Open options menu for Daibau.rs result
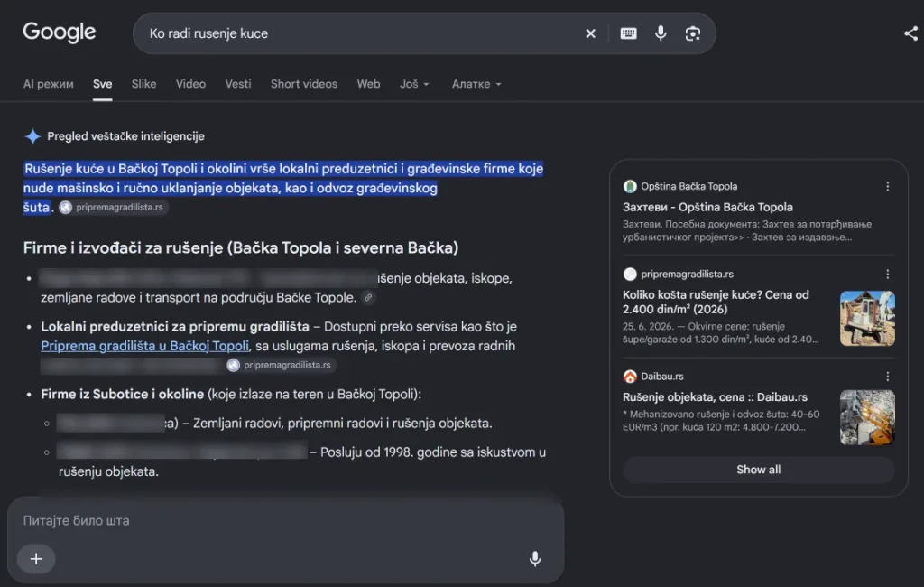 (888, 377)
